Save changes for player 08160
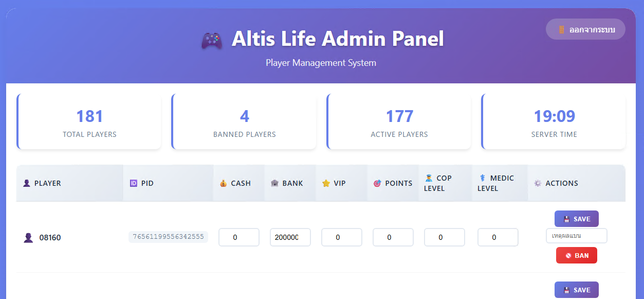This screenshot has width=644, height=299. coord(576,219)
